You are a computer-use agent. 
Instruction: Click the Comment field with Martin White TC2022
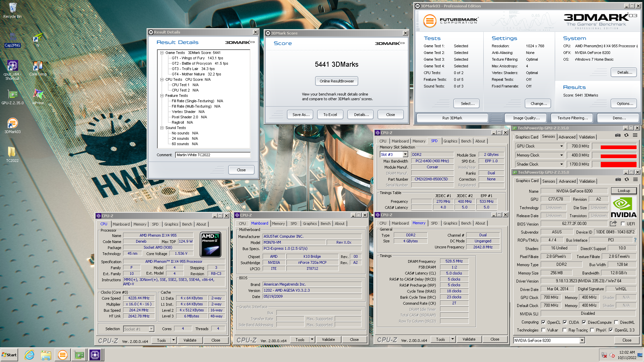[x=213, y=155]
